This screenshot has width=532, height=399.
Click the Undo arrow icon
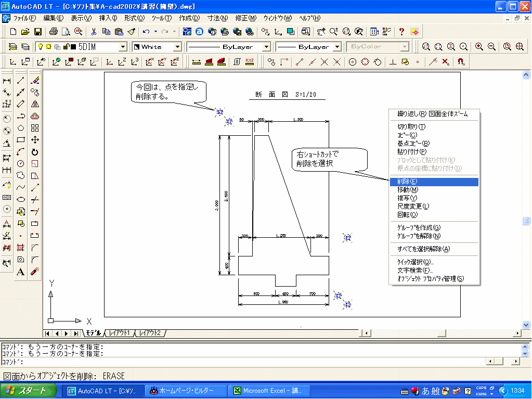tap(146, 32)
